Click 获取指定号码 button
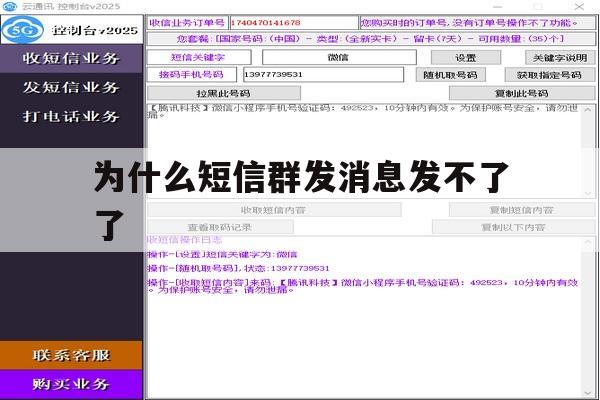The height and width of the screenshot is (400, 600). 549,75
